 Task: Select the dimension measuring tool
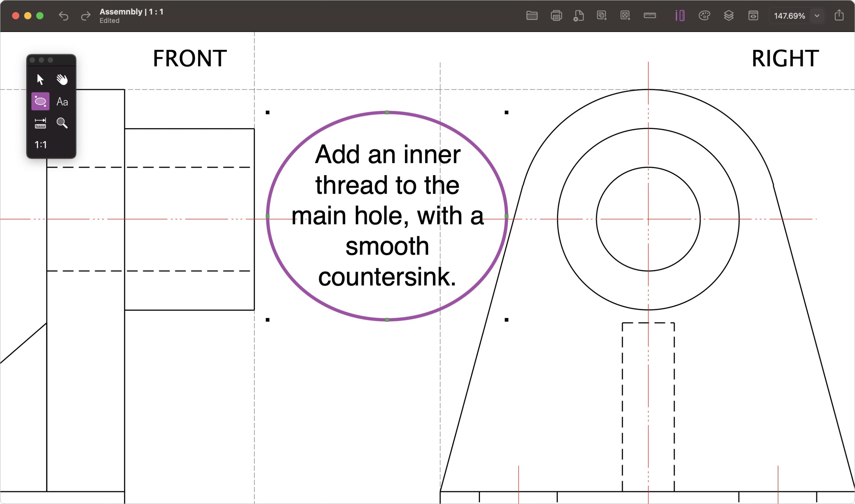coord(40,123)
